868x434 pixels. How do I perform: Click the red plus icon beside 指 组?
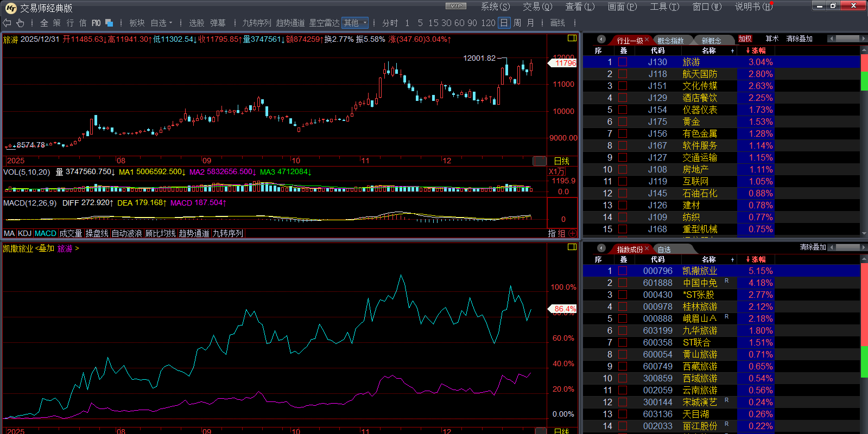click(573, 233)
